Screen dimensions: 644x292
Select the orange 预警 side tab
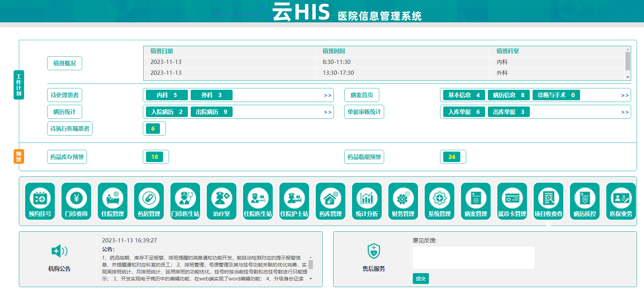pos(19,156)
